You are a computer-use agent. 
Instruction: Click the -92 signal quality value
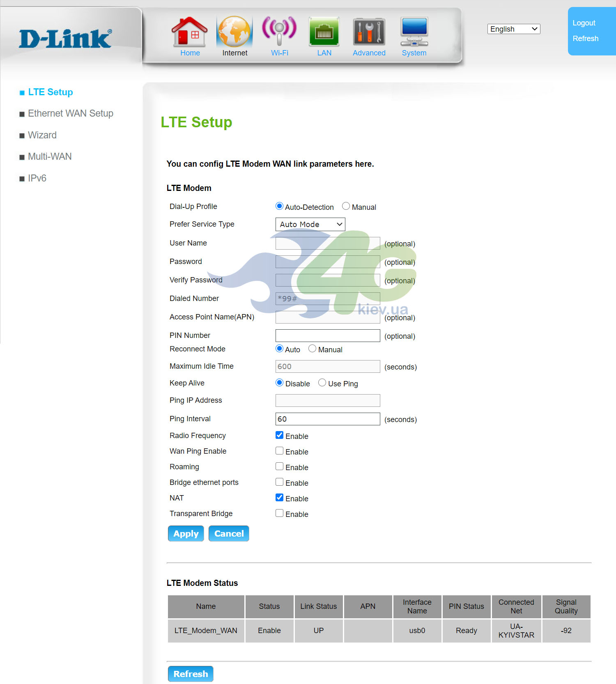tap(566, 631)
